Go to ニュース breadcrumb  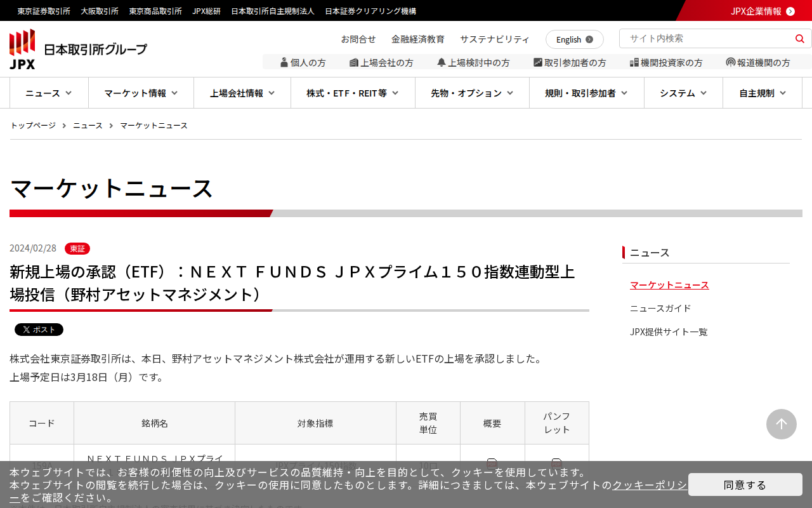88,125
